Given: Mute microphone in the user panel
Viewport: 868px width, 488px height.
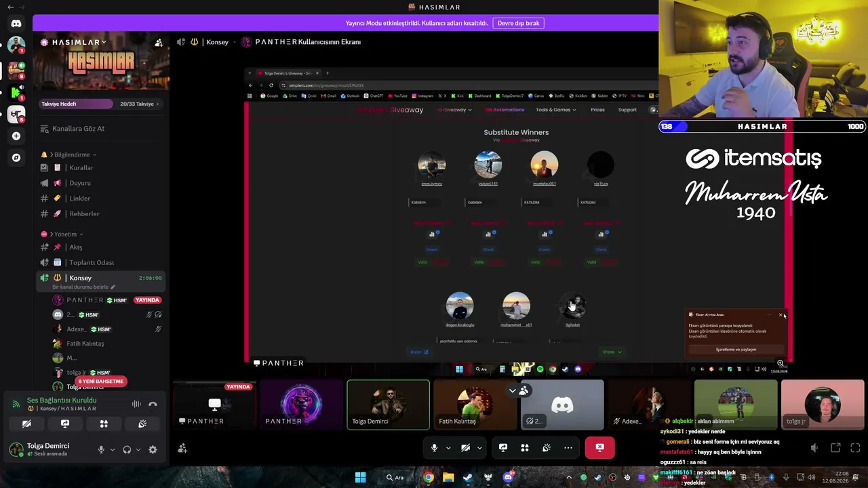Looking at the screenshot, I should (101, 449).
